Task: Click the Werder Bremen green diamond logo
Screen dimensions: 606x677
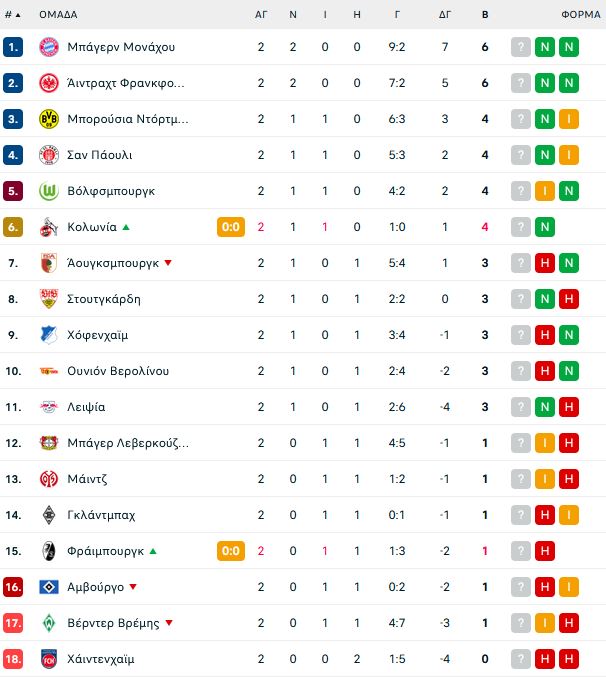Action: click(49, 623)
